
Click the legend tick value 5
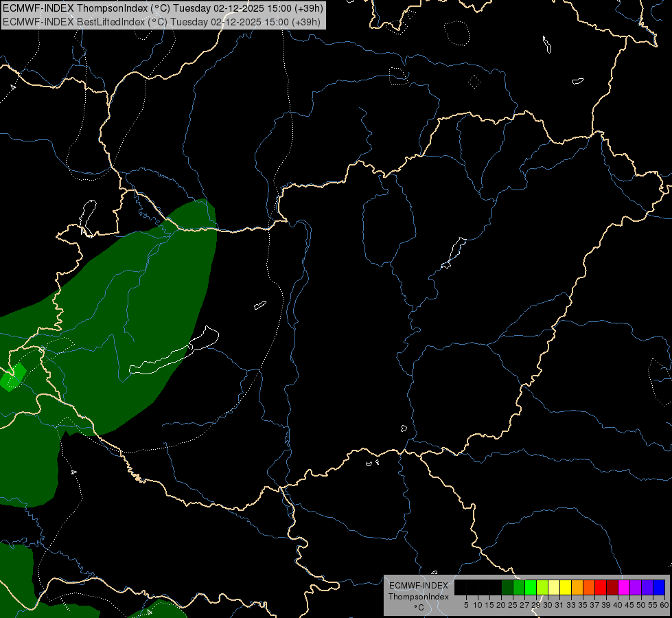tap(466, 605)
